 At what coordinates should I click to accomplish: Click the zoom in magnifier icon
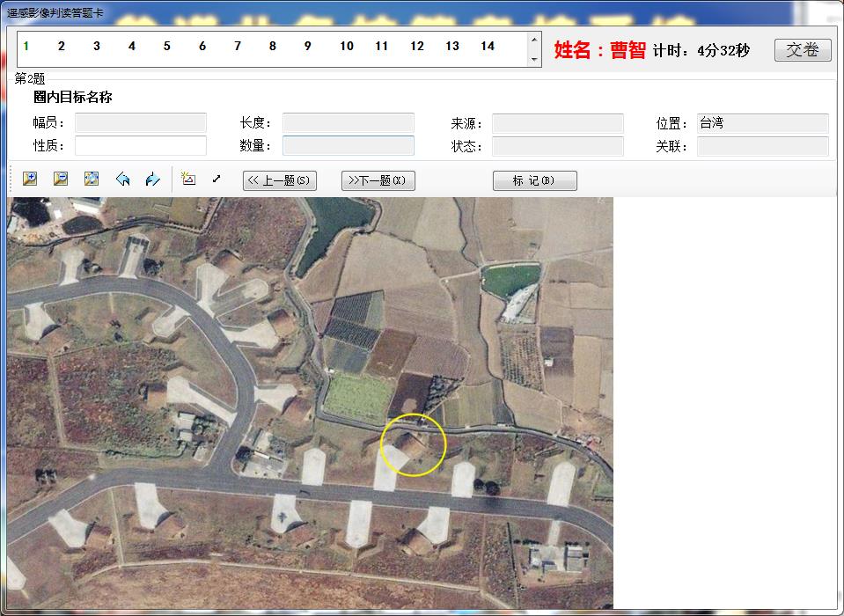30,180
